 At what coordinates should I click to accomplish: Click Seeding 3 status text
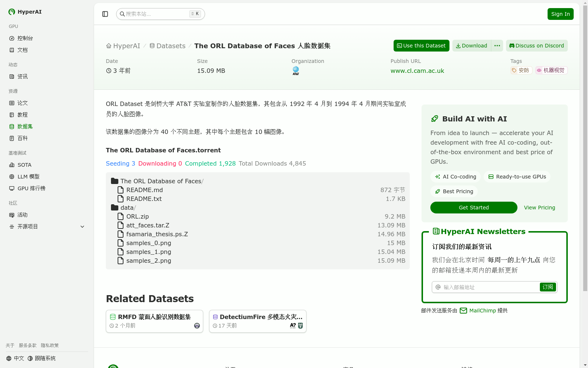(x=121, y=163)
